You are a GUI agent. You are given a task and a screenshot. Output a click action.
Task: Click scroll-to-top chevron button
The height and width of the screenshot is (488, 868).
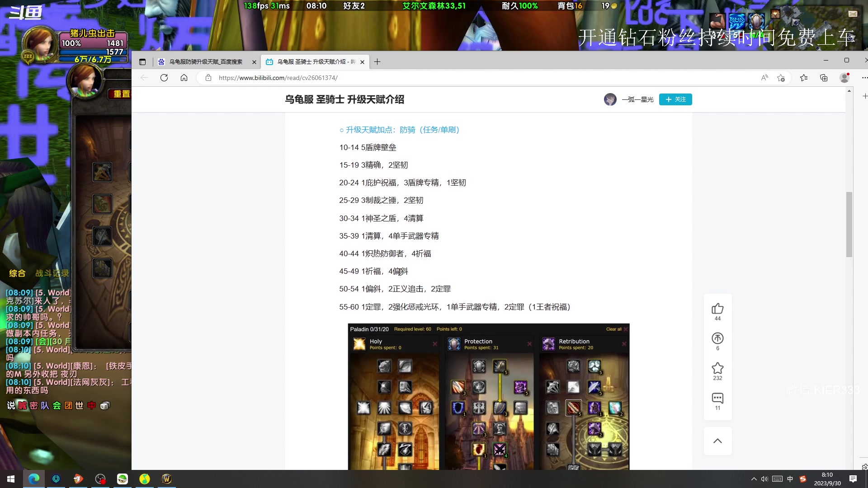point(717,441)
